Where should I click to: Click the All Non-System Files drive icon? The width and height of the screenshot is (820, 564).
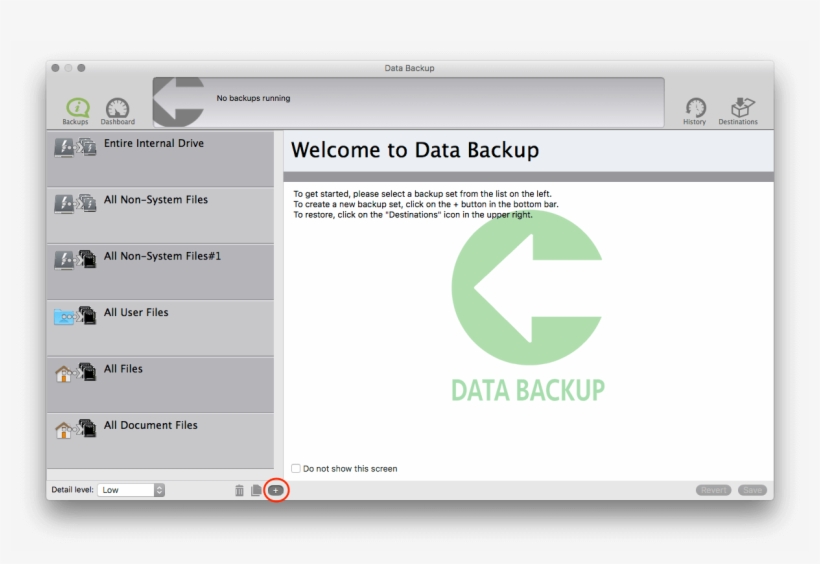point(75,204)
